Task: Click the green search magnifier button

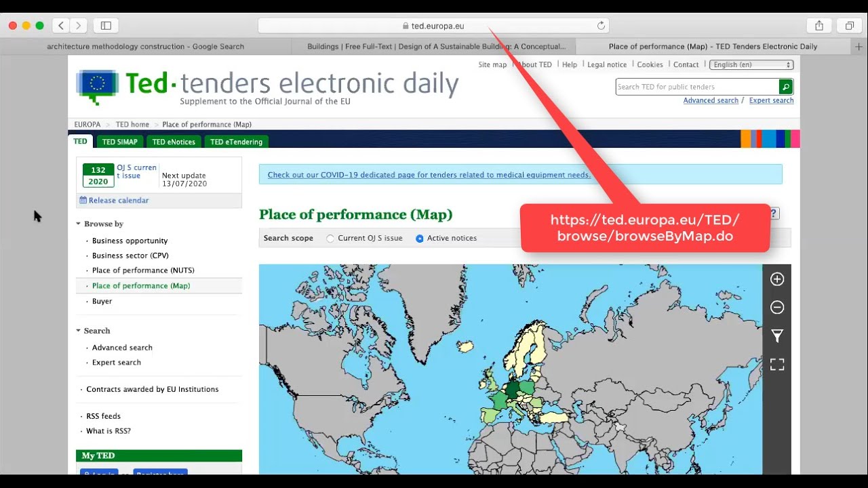Action: [x=785, y=87]
